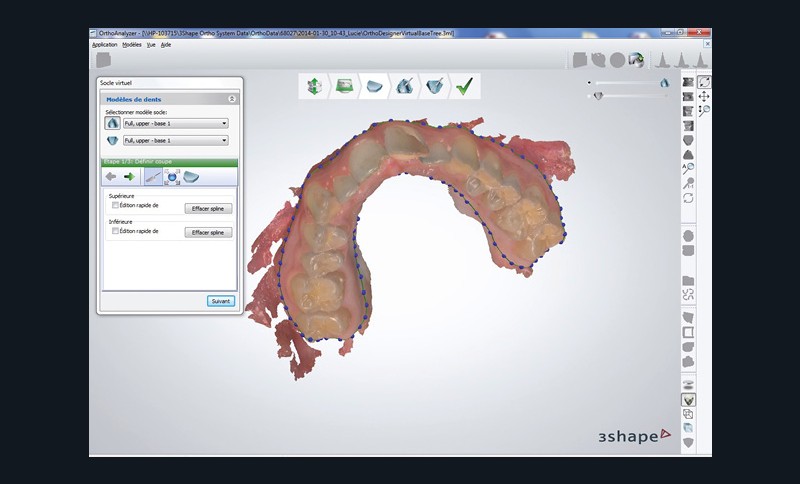Click the green checkmark workflow step
Image resolution: width=800 pixels, height=484 pixels.
coord(463,87)
